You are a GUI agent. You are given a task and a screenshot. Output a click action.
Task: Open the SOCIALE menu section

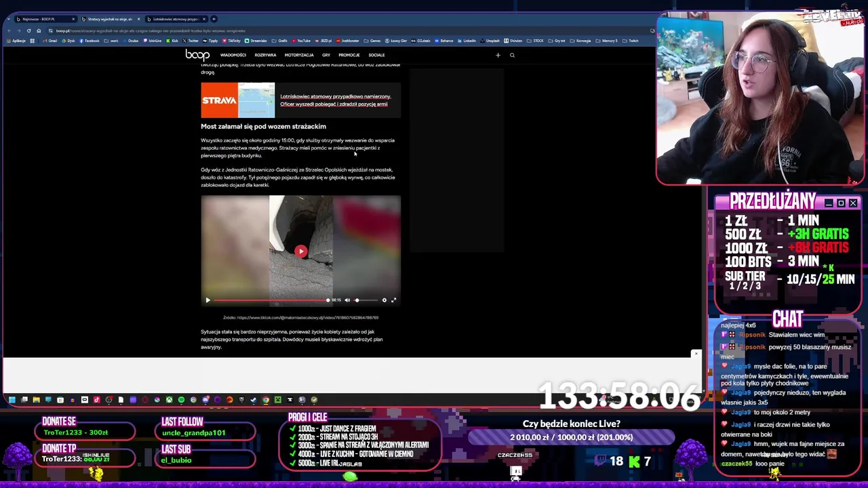click(x=376, y=55)
